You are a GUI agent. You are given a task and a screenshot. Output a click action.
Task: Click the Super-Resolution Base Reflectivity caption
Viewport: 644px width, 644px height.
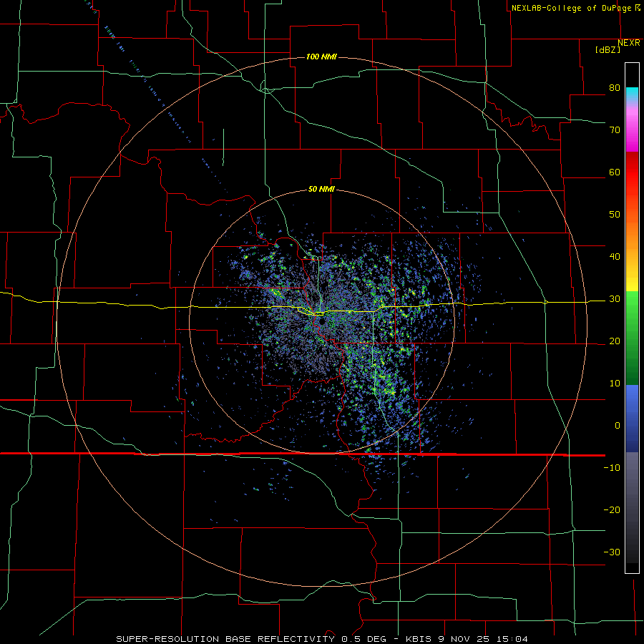click(x=321, y=639)
